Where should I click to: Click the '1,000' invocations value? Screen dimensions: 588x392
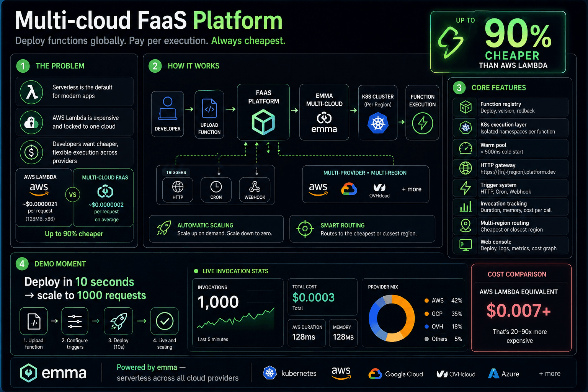coord(218,302)
